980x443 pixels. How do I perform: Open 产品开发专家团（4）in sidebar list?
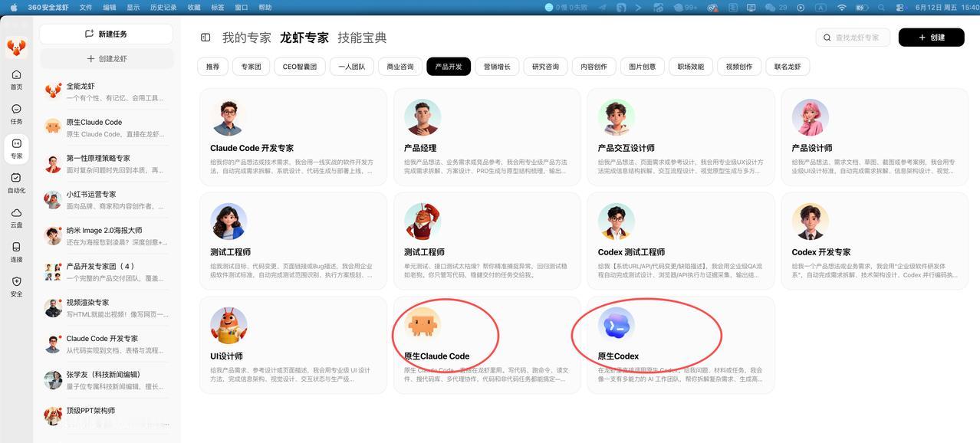tap(106, 271)
